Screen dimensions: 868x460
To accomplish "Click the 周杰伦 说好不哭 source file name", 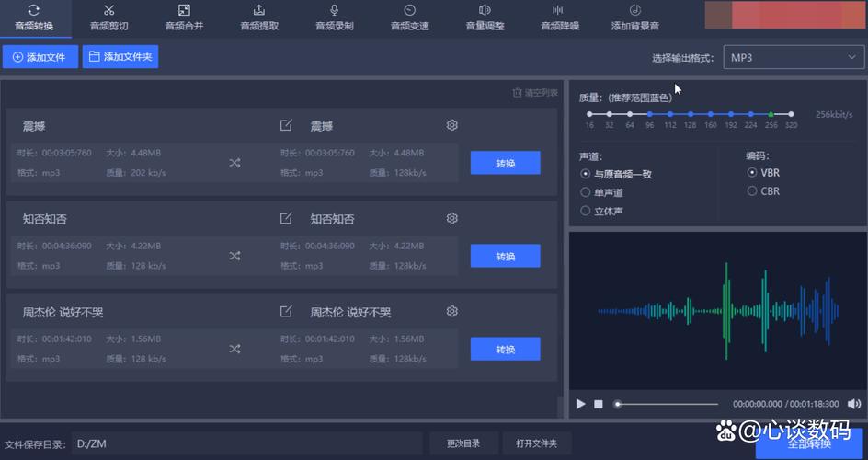I will 63,312.
